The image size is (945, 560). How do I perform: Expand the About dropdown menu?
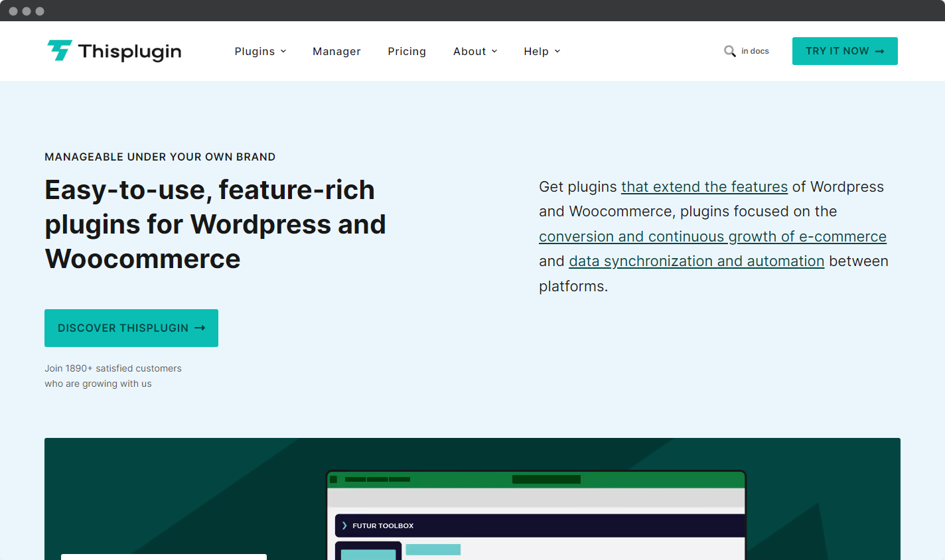tap(475, 51)
